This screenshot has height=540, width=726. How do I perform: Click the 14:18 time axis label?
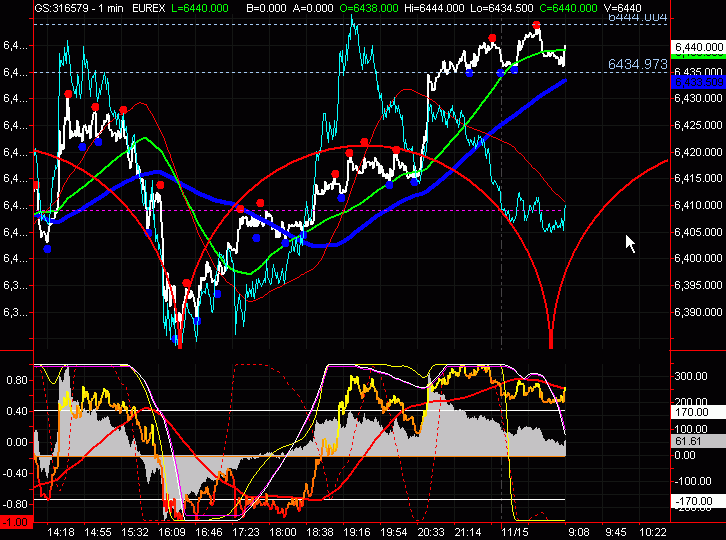point(61,532)
